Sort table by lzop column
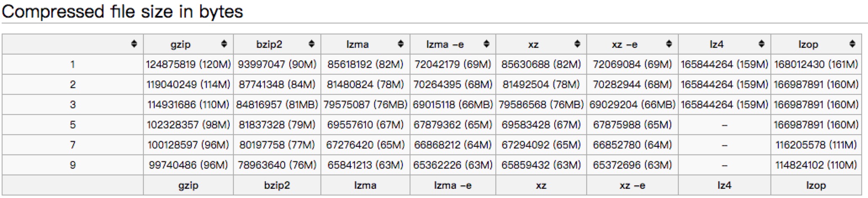The image size is (868, 198). (x=852, y=44)
